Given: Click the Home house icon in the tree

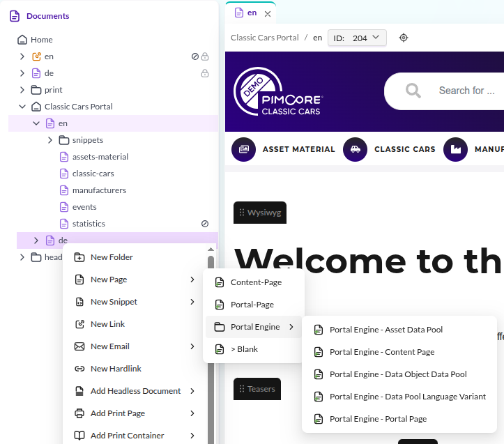Looking at the screenshot, I should tap(22, 40).
